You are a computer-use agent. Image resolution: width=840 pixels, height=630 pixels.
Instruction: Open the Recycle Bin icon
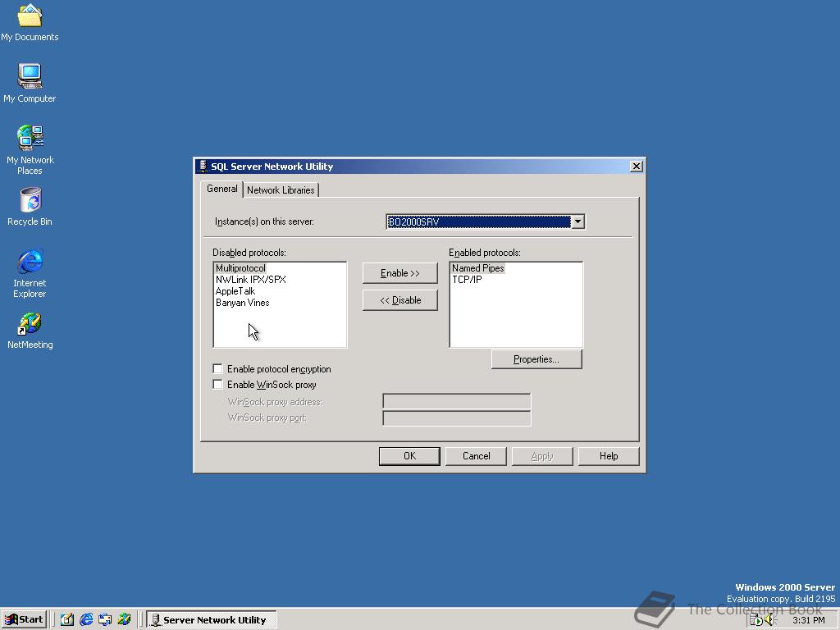click(x=30, y=206)
